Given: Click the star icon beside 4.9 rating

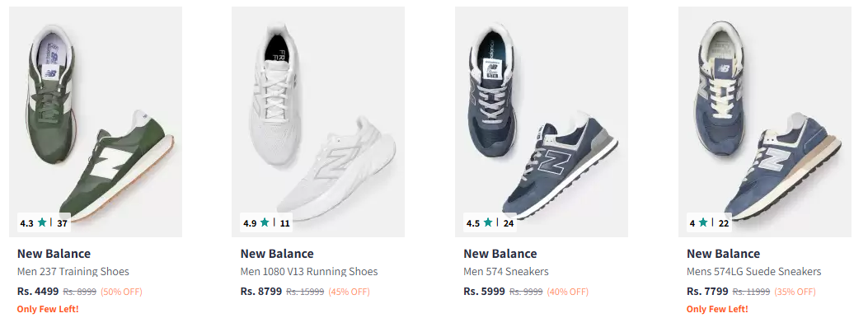Looking at the screenshot, I should tap(265, 222).
